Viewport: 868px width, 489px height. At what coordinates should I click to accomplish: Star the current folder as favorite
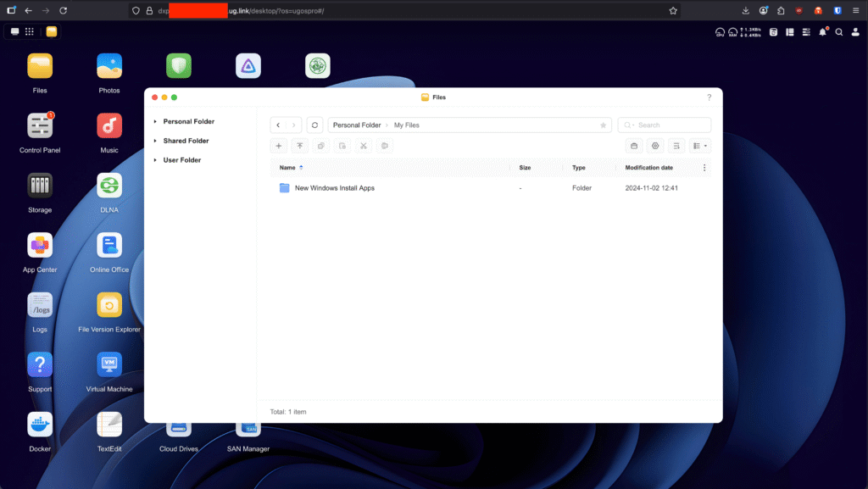(x=604, y=125)
